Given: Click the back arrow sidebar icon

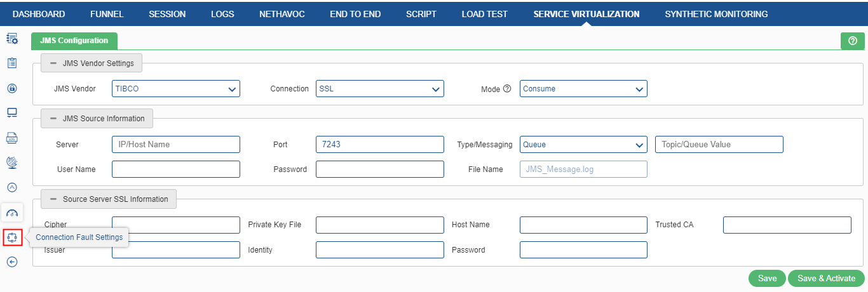Looking at the screenshot, I should click(x=11, y=262).
